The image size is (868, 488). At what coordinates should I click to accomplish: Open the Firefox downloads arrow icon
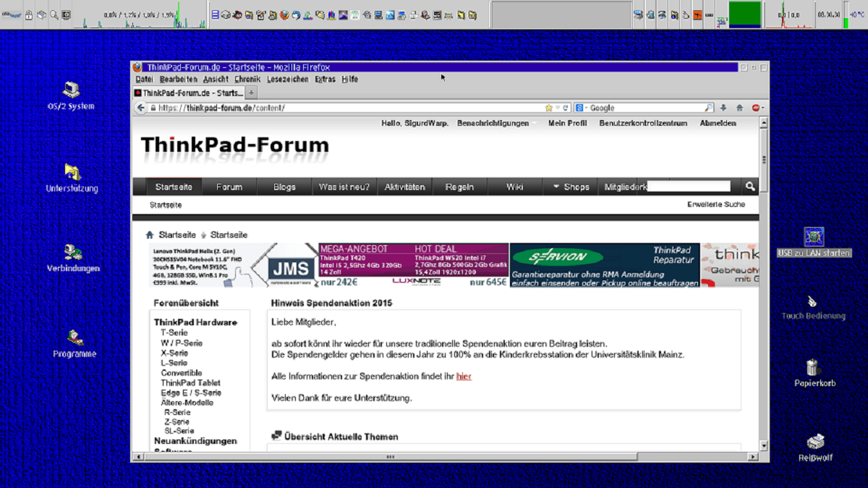click(723, 108)
